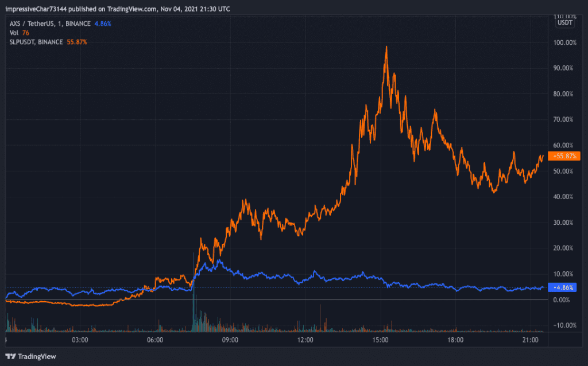
Task: Click the USDT currency label
Action: 565,22
